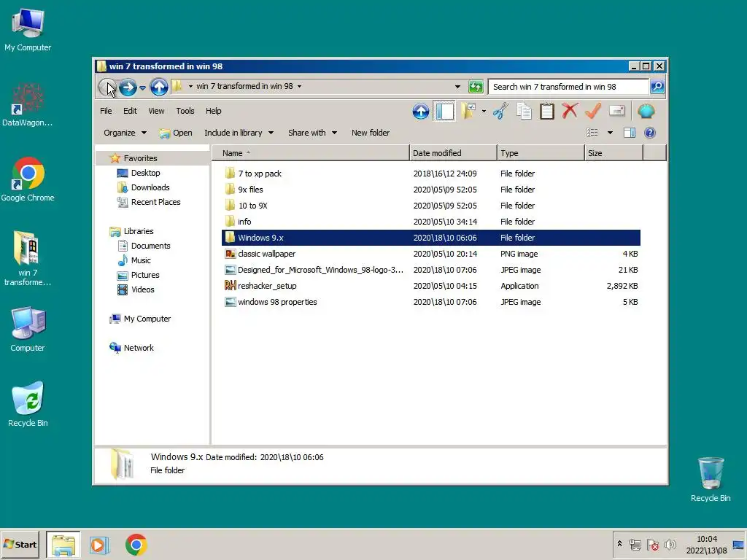This screenshot has width=747, height=560.
Task: Select Network in the navigation pane
Action: (x=131, y=348)
